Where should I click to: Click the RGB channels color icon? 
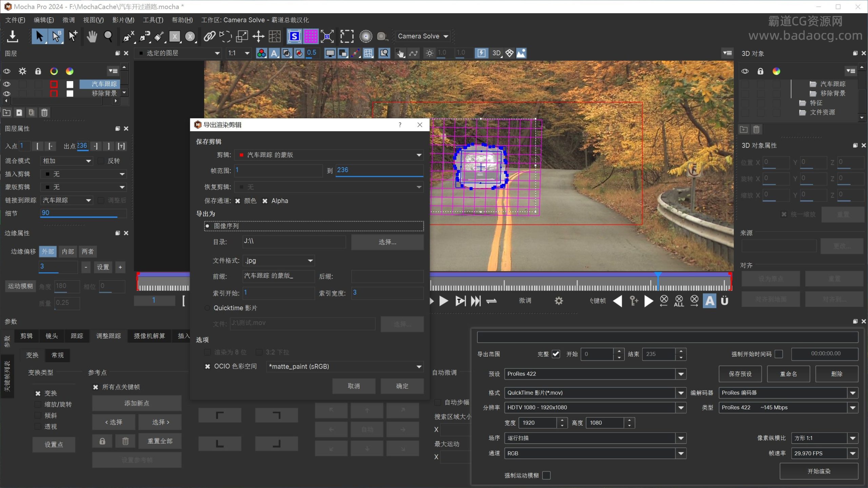[261, 53]
